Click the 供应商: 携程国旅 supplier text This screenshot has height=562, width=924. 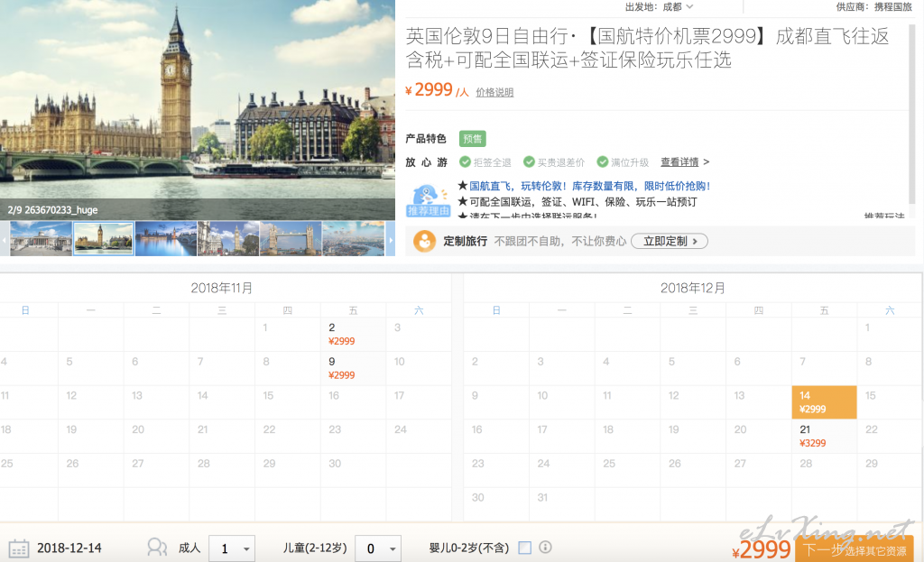pyautogui.click(x=873, y=7)
